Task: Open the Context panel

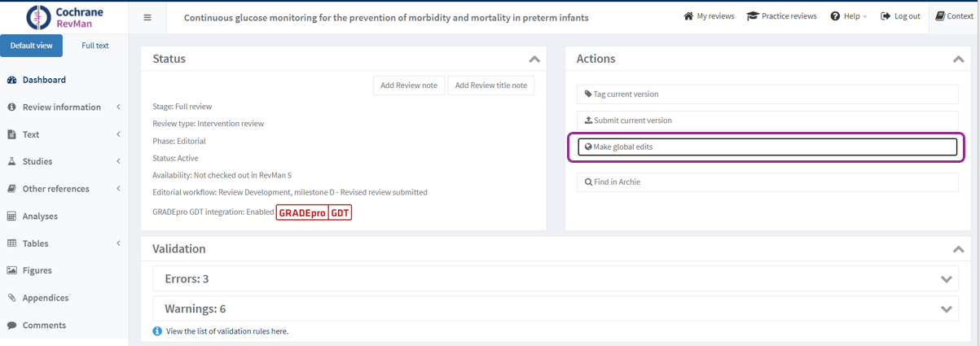Action: (x=954, y=16)
